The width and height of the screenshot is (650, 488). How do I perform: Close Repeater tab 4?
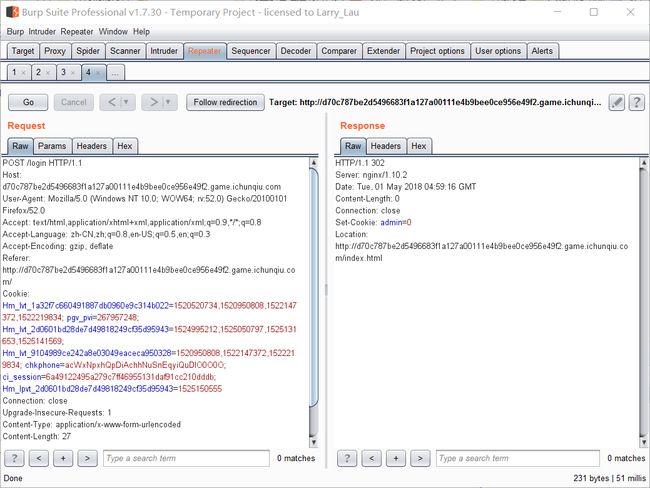98,73
